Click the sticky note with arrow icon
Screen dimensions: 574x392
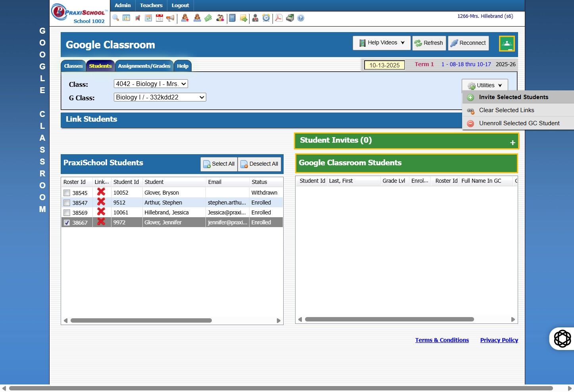(244, 18)
